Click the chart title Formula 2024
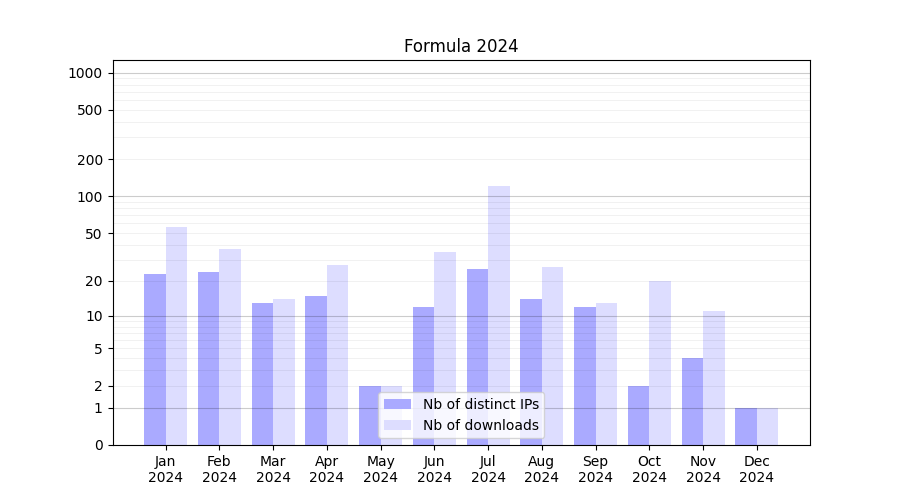 tap(461, 46)
